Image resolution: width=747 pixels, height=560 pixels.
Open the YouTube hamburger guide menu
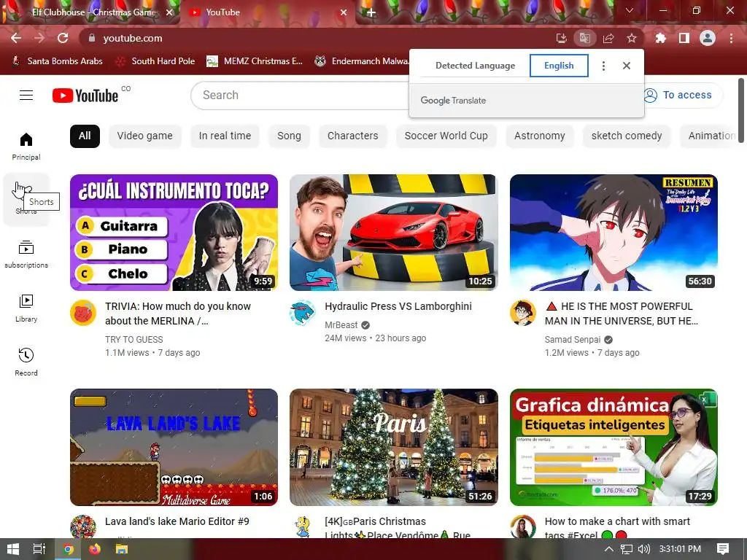click(x=26, y=96)
